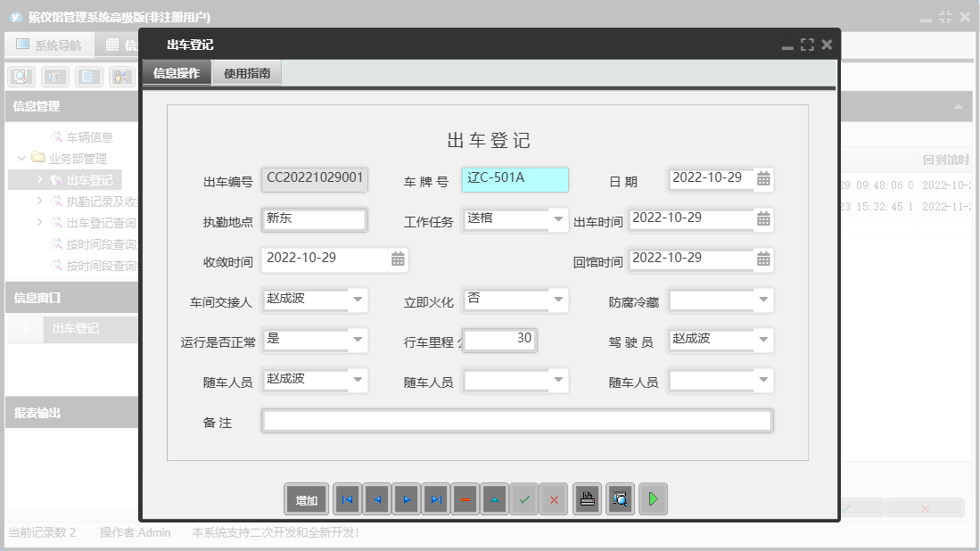
Task: Switch to the 使用指南 tab
Action: tap(247, 73)
